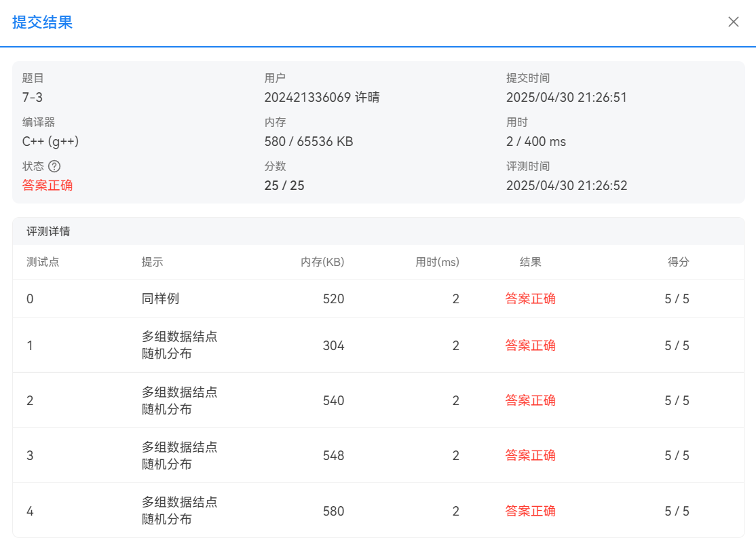Click the 测试点 column header
Image resolution: width=756 pixels, height=538 pixels.
(43, 262)
